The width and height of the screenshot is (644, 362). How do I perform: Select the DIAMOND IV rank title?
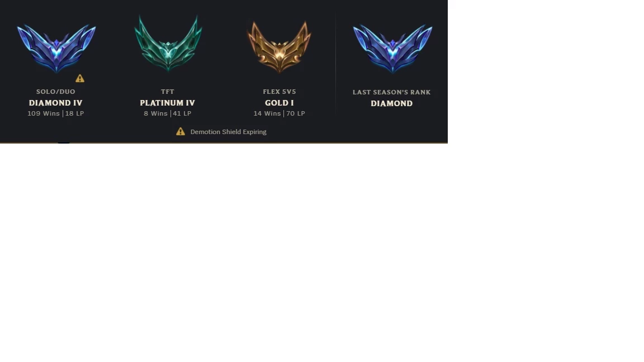click(55, 103)
